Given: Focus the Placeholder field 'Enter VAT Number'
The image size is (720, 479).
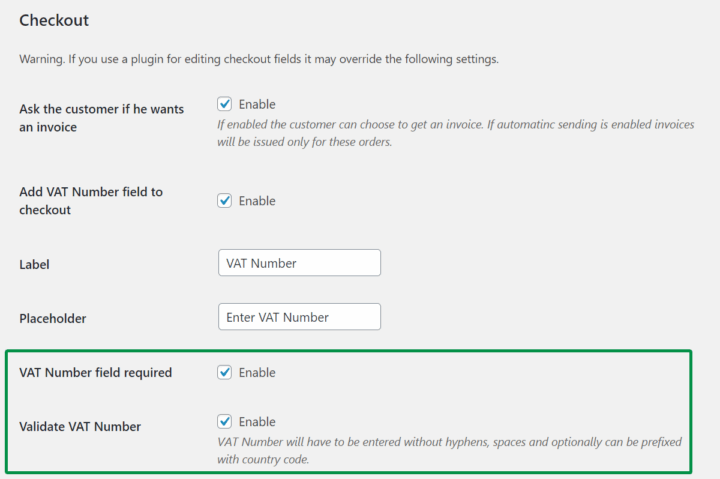Looking at the screenshot, I should pyautogui.click(x=299, y=317).
